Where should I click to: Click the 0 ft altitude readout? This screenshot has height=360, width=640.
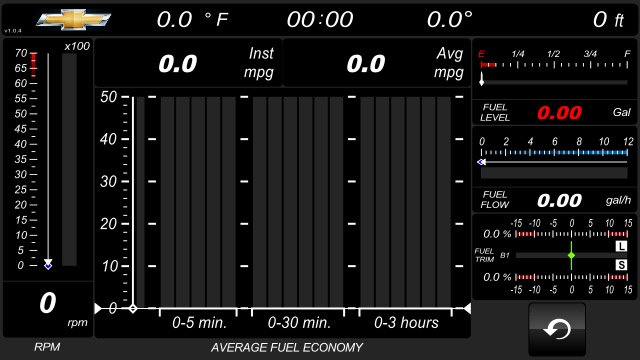pyautogui.click(x=609, y=20)
